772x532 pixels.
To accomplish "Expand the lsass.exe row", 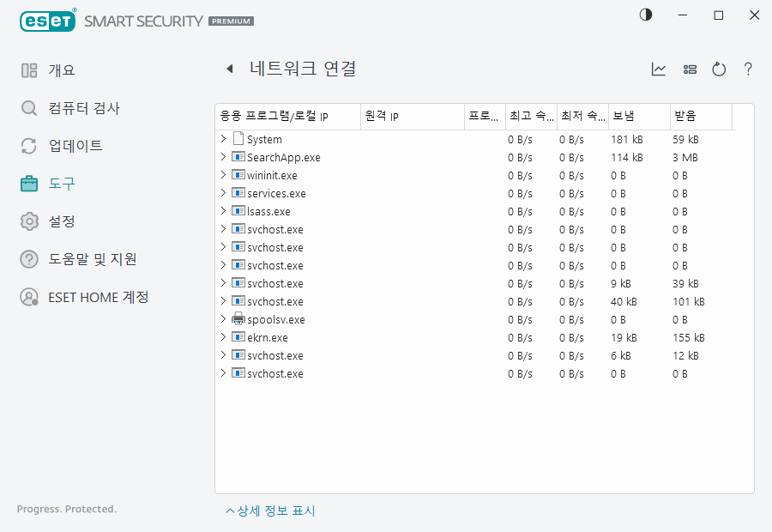I will click(x=223, y=211).
